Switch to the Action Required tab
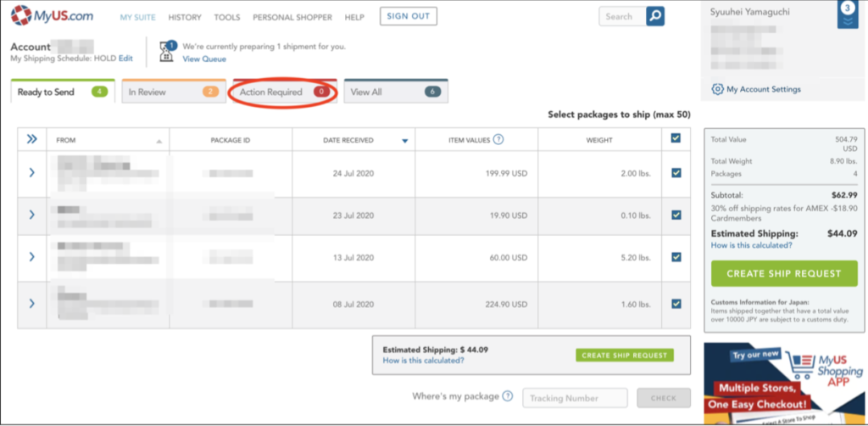 click(x=285, y=92)
